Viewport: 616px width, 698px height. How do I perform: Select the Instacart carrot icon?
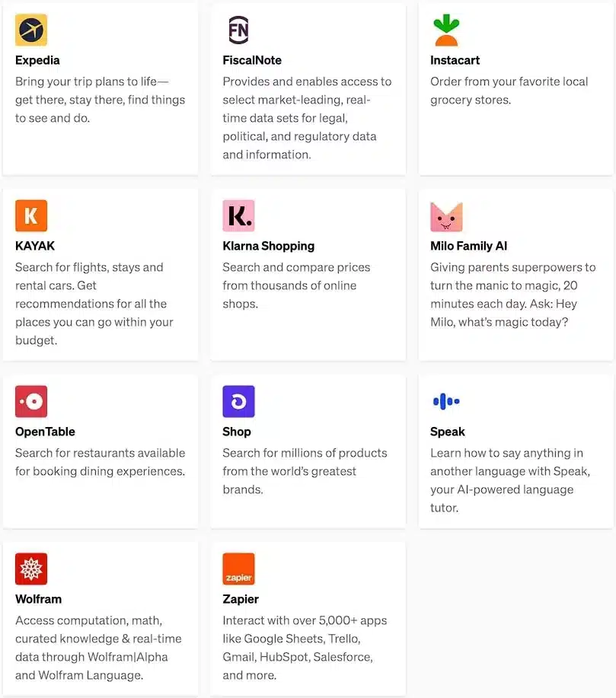tap(446, 29)
